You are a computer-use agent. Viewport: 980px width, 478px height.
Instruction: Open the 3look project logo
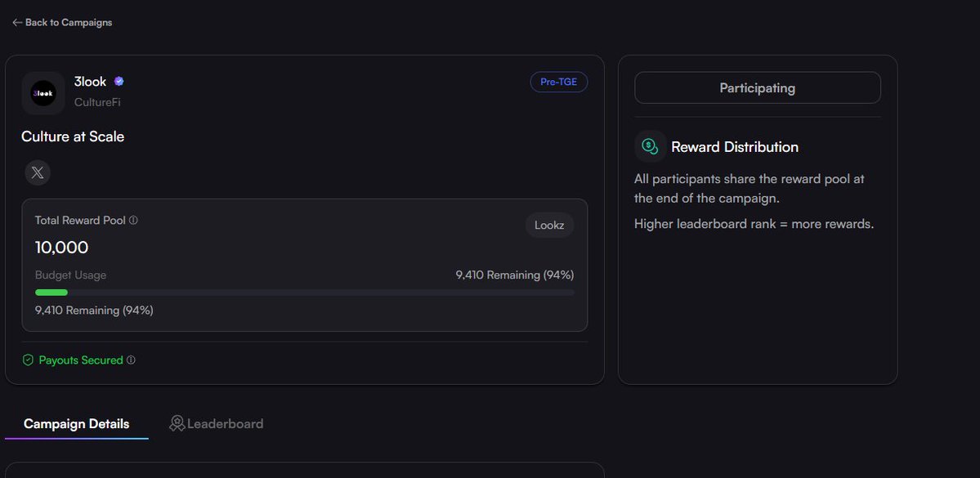43,93
